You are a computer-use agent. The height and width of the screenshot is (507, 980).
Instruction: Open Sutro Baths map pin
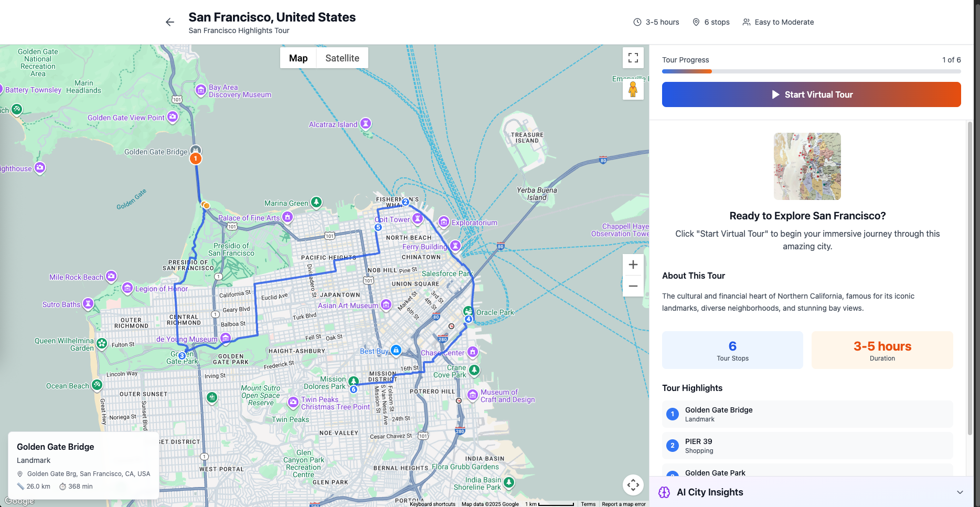pyautogui.click(x=88, y=303)
